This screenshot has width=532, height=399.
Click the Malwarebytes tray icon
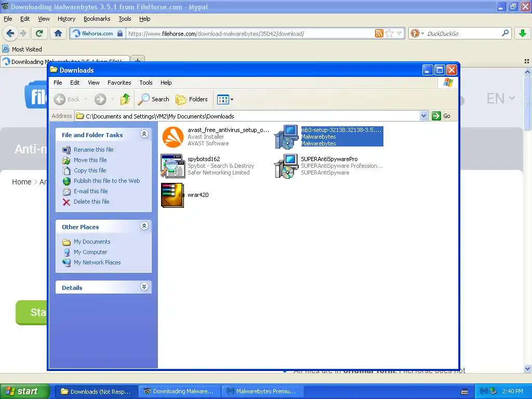click(x=484, y=392)
